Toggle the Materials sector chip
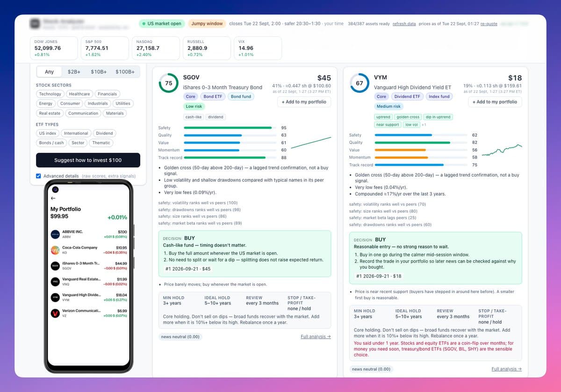This screenshot has height=392, width=561. (x=115, y=114)
